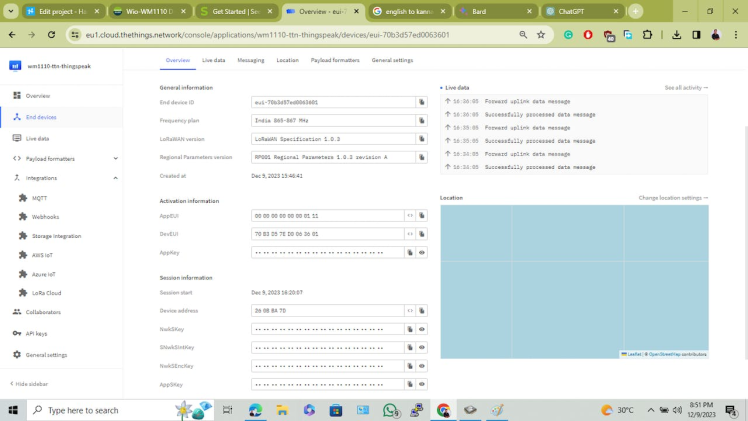Unhide the AppSKey value
Screen dimensions: 748x421
422,384
